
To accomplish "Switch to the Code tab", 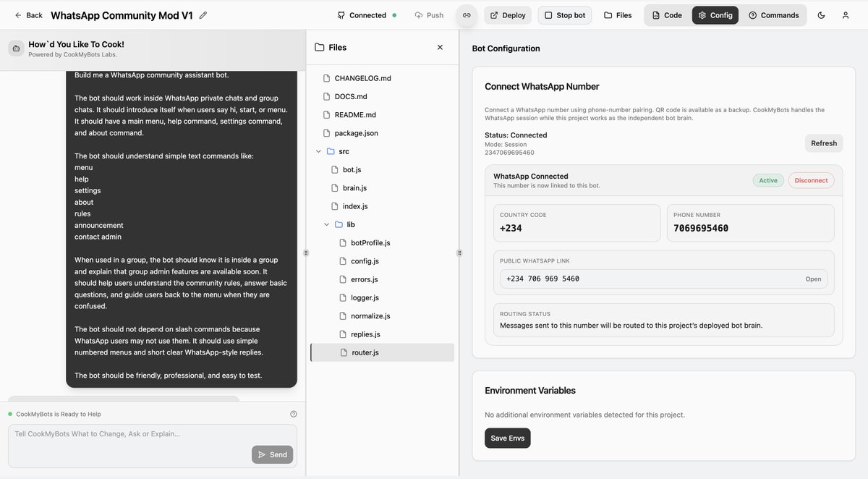I will point(667,15).
